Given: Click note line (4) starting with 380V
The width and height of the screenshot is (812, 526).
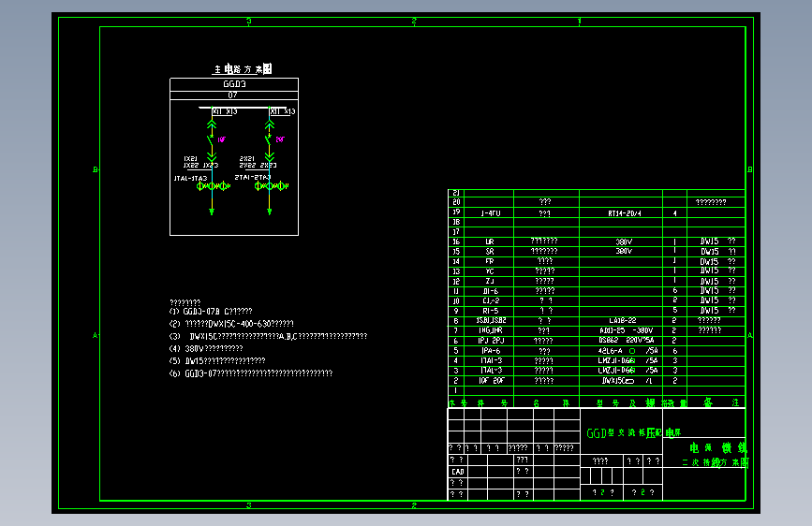Looking at the screenshot, I should click(x=206, y=349).
